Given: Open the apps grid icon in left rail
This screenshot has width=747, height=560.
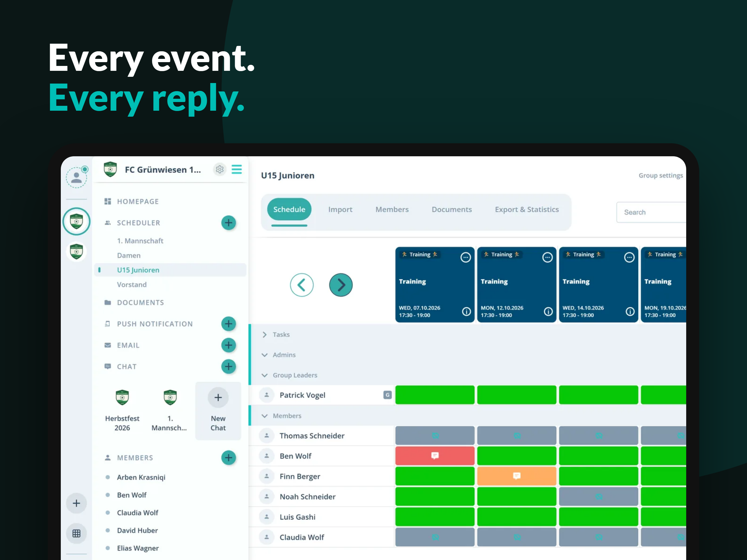Looking at the screenshot, I should click(77, 533).
